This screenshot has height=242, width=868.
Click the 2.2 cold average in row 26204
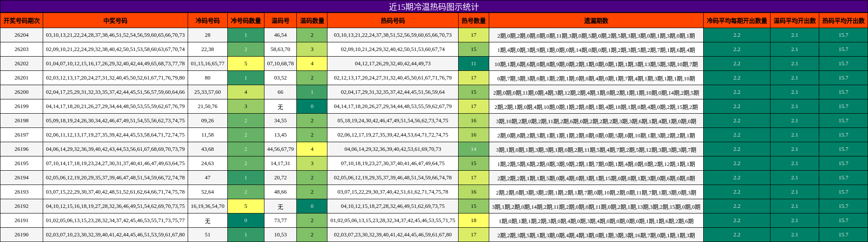click(x=737, y=35)
